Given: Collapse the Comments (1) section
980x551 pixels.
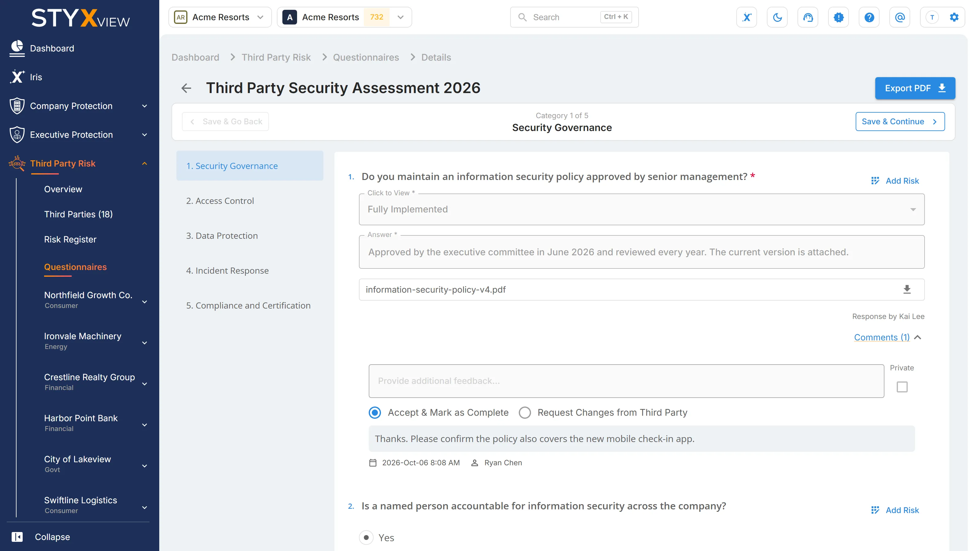Looking at the screenshot, I should tap(887, 337).
